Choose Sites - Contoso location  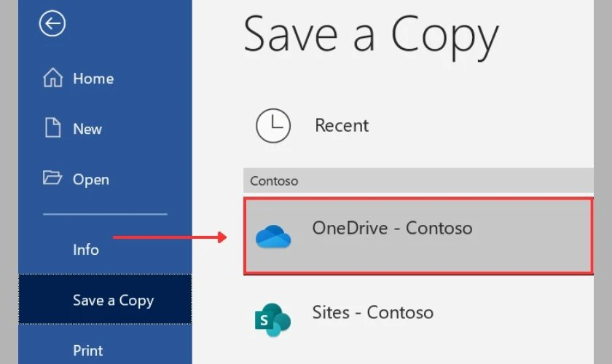418,320
